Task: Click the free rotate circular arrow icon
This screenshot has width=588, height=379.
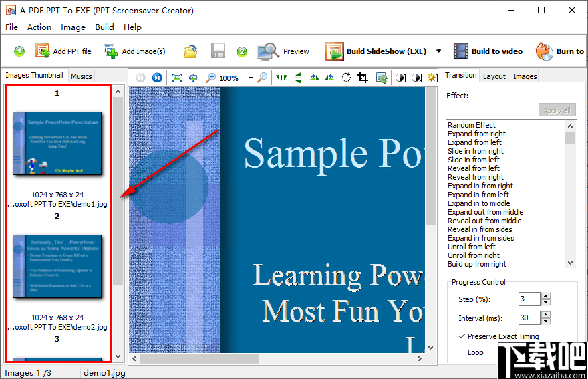Action: click(347, 78)
